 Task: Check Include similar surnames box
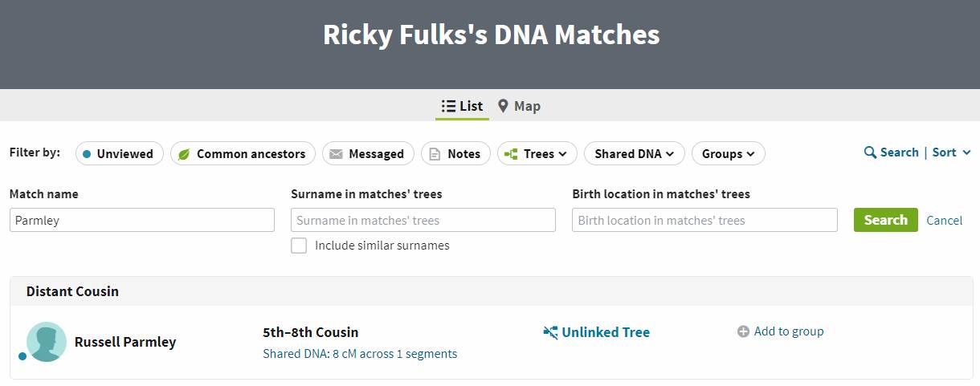(299, 246)
